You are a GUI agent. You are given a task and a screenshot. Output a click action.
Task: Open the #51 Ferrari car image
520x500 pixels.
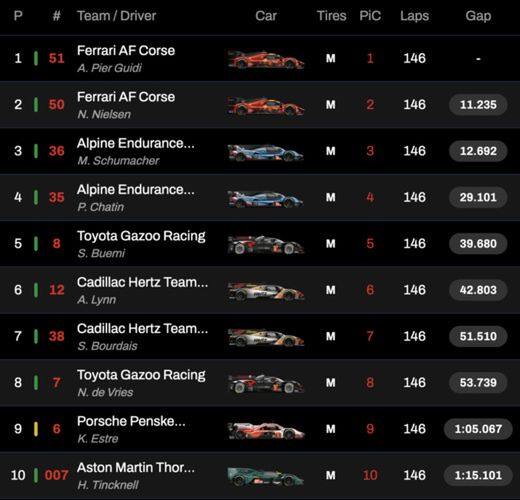point(266,59)
